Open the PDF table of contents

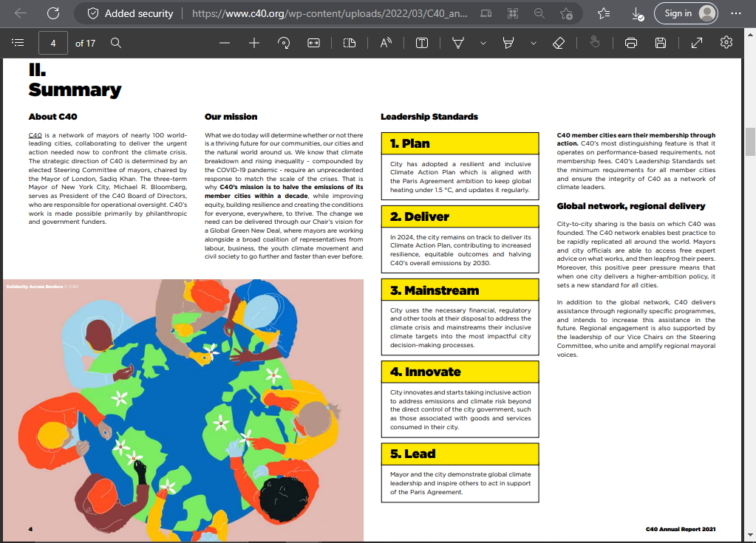click(18, 43)
